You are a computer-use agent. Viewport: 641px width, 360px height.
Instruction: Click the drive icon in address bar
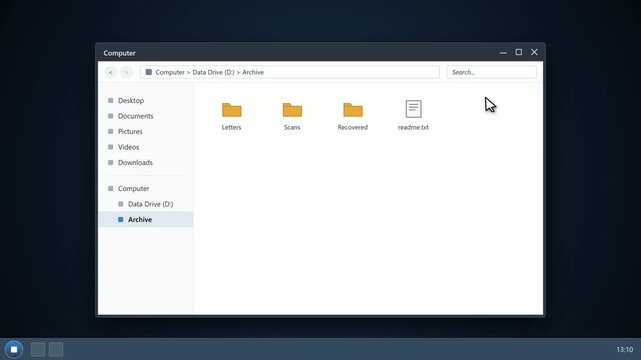pyautogui.click(x=148, y=72)
